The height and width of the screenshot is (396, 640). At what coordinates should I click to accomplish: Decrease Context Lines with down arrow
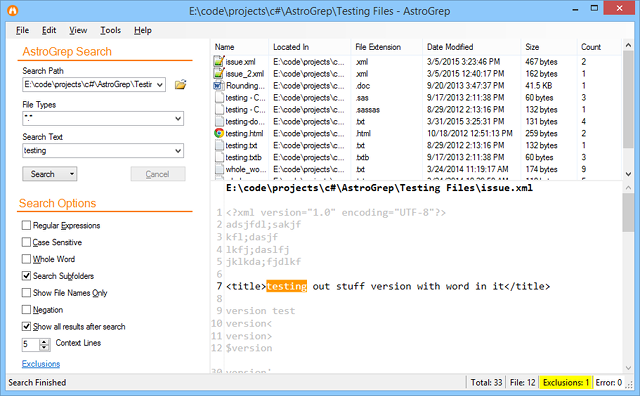pyautogui.click(x=44, y=347)
